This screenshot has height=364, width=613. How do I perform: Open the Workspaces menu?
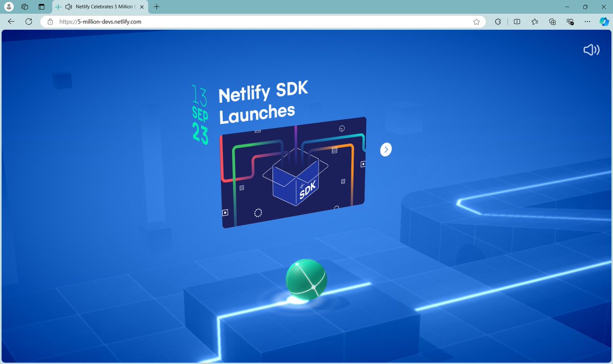click(x=25, y=7)
